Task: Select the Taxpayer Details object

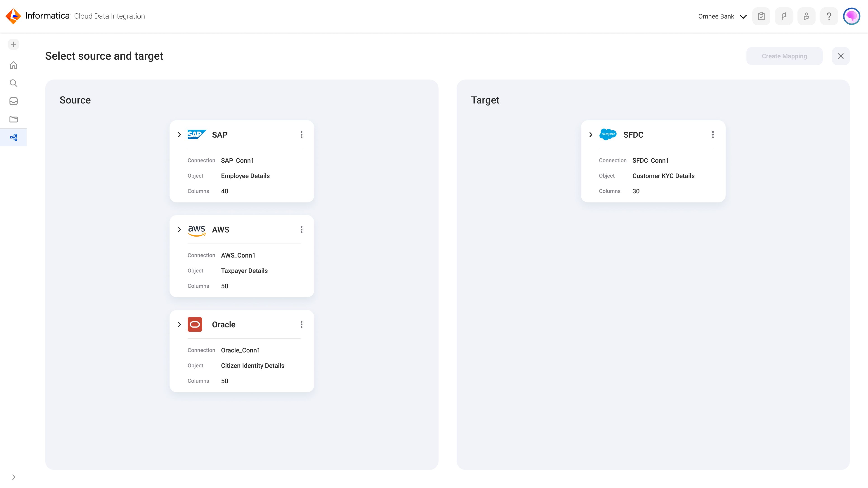Action: click(x=244, y=271)
